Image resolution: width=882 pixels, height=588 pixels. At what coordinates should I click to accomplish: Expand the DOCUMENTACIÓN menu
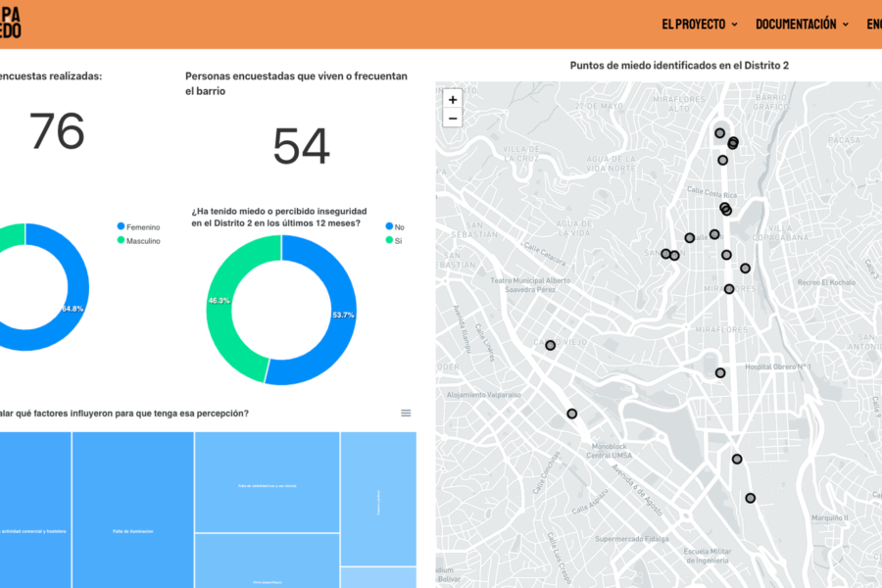click(802, 24)
